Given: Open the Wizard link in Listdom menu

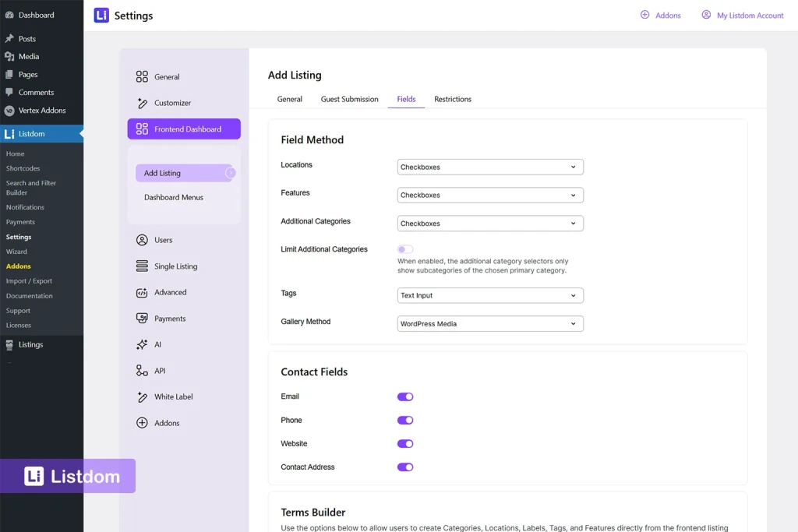Looking at the screenshot, I should point(16,252).
